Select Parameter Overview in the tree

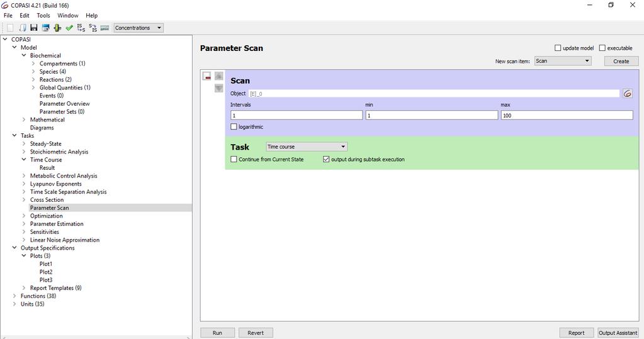[x=64, y=103]
